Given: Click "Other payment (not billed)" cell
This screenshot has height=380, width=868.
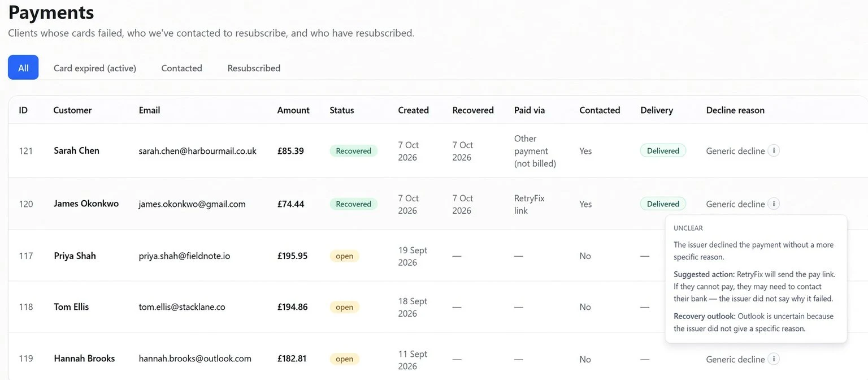Looking at the screenshot, I should pyautogui.click(x=535, y=151).
